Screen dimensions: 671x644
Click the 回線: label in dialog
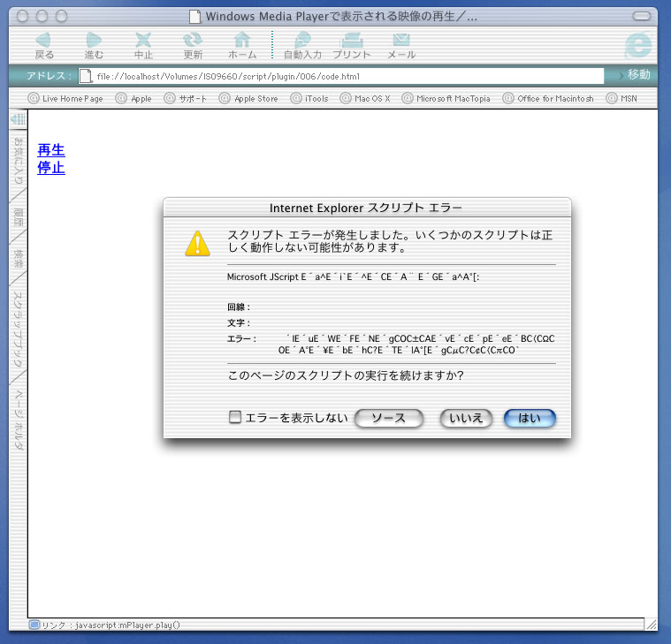pos(239,307)
